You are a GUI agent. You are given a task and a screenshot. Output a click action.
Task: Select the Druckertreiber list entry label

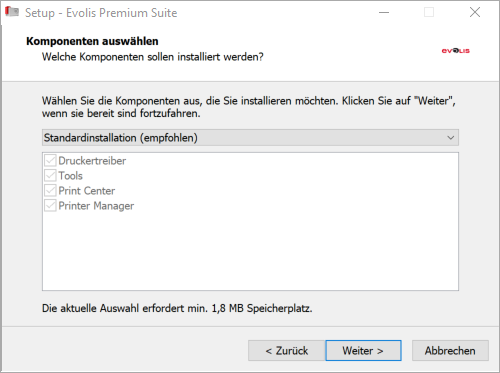(92, 161)
